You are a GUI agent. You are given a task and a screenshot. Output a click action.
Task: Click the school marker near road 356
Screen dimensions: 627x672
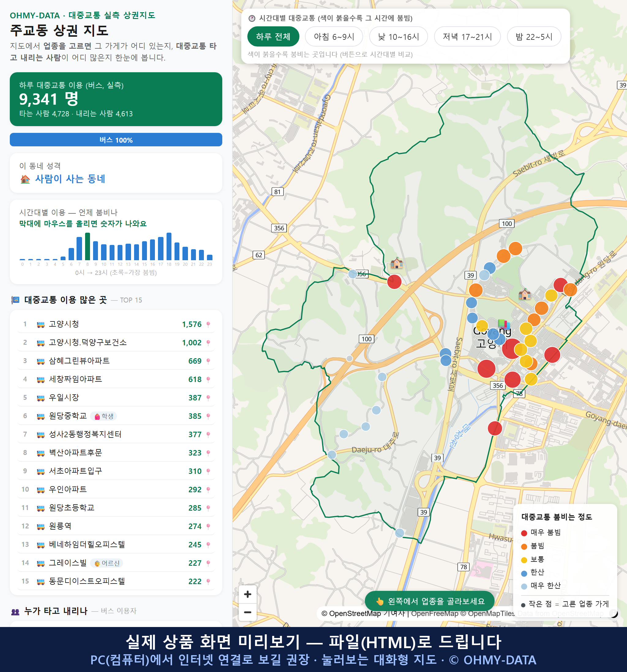397,263
